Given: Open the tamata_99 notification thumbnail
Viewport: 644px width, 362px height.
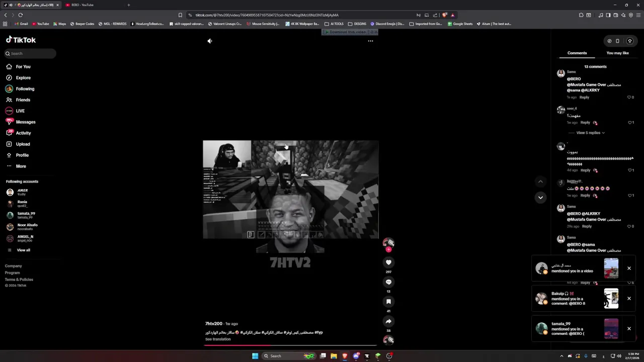Looking at the screenshot, I should 611,328.
